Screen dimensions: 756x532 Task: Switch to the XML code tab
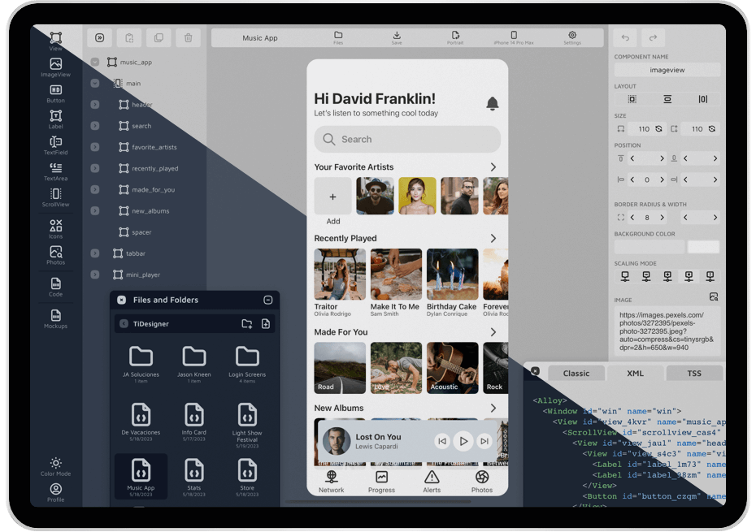[x=635, y=374]
